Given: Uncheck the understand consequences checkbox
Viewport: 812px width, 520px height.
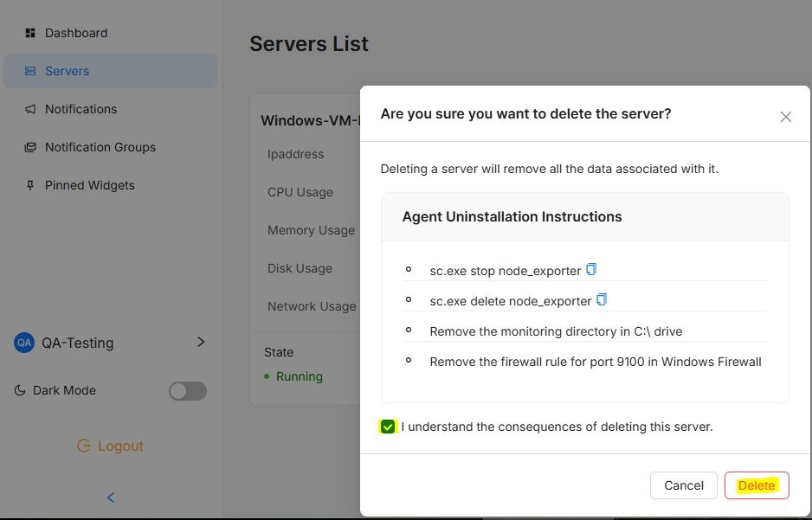Looking at the screenshot, I should click(x=387, y=427).
